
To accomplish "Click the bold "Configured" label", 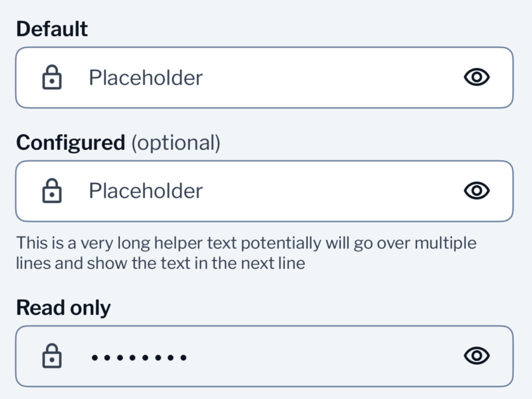I will [70, 142].
